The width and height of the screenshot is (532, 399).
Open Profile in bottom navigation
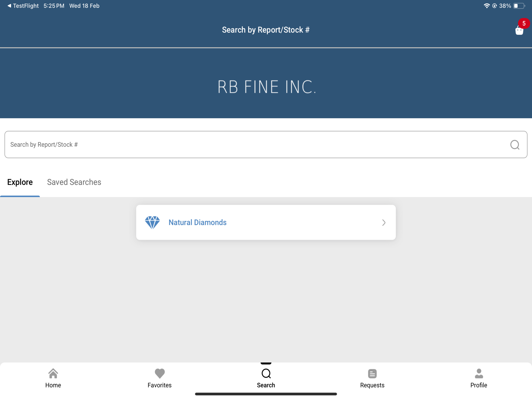tap(479, 378)
